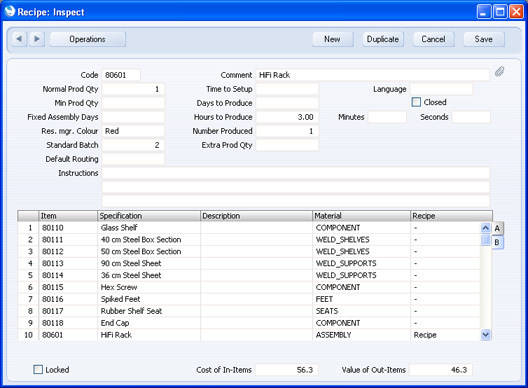Viewport: 528px width, 388px height.
Task: Select the End Cap cell
Action: (149, 323)
